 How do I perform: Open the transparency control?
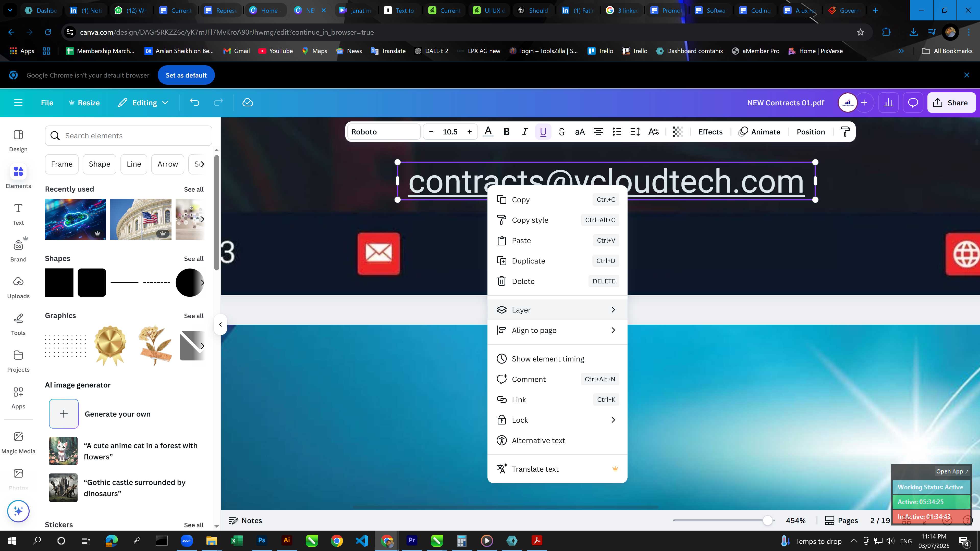(x=678, y=132)
